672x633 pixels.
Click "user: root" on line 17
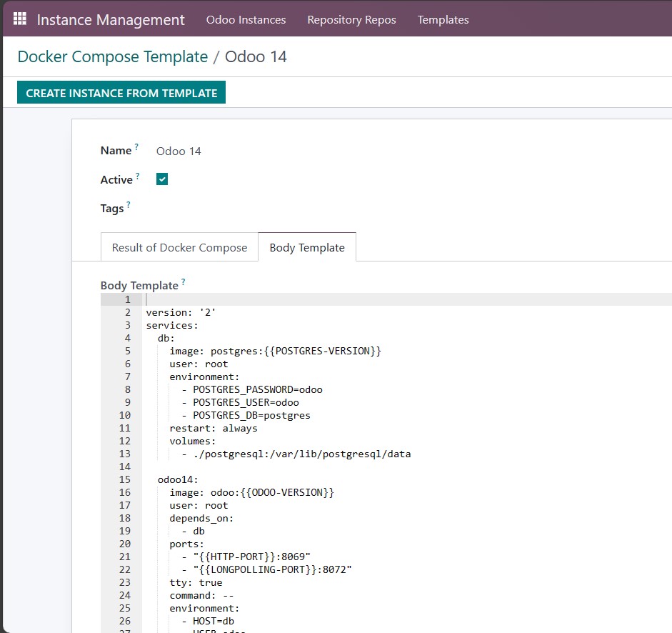(199, 505)
